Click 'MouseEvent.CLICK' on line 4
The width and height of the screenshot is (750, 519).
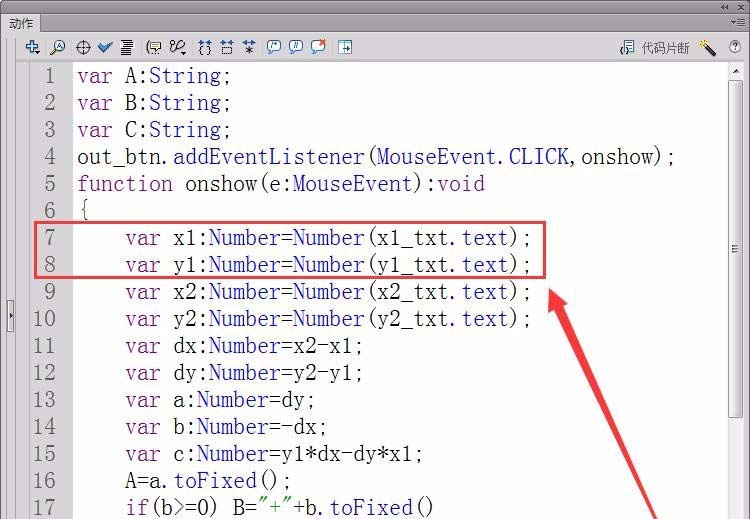[x=473, y=157]
